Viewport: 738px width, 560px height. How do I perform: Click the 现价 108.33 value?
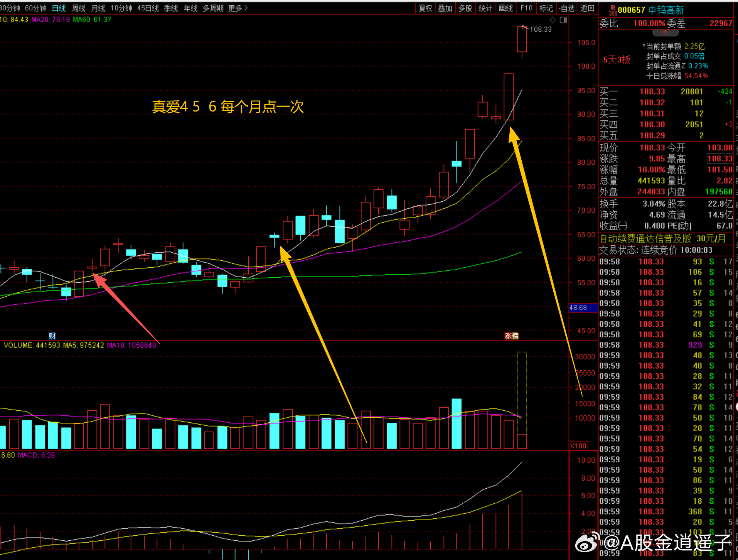(652, 148)
